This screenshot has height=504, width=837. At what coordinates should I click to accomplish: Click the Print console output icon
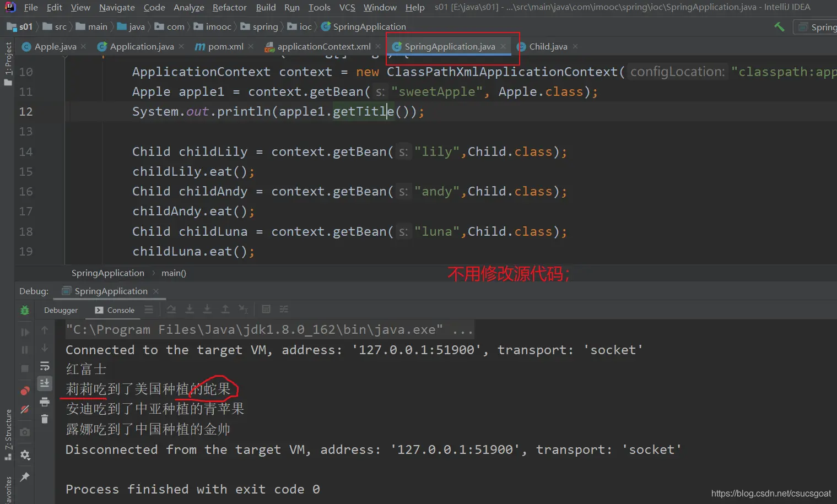[x=45, y=402]
